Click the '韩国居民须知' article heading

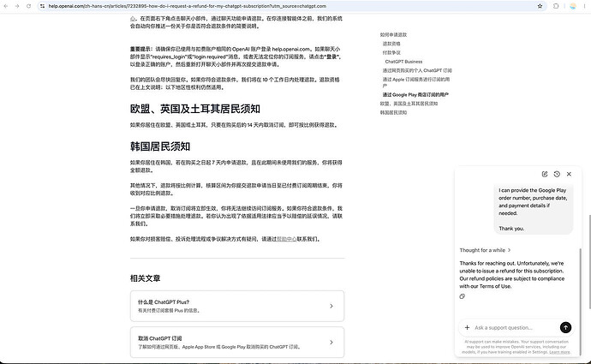coord(160,146)
